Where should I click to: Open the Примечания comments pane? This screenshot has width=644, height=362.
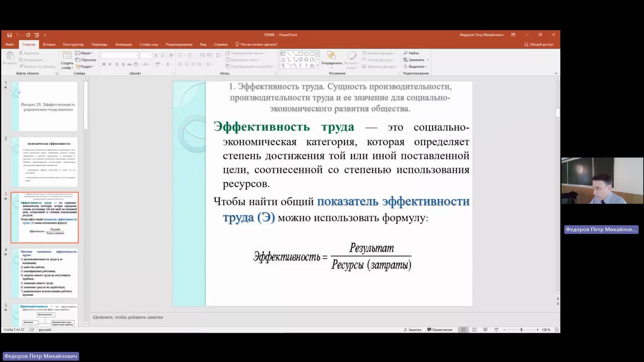(x=440, y=330)
